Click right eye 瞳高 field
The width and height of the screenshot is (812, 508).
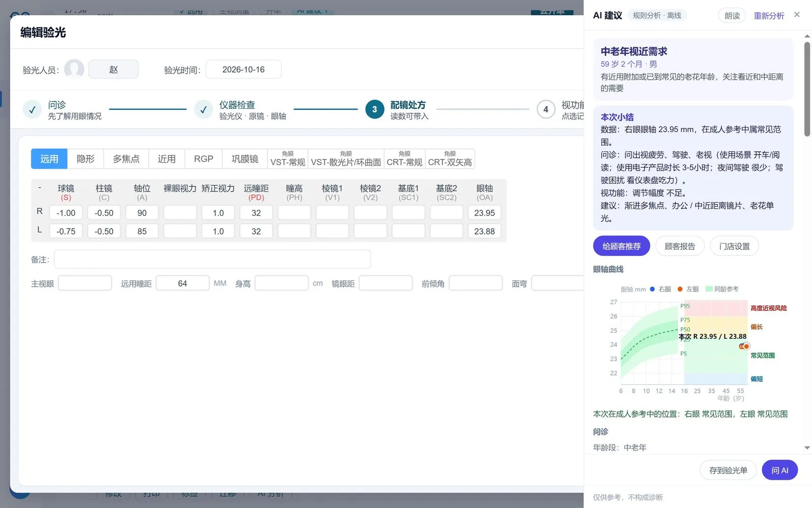click(x=294, y=213)
